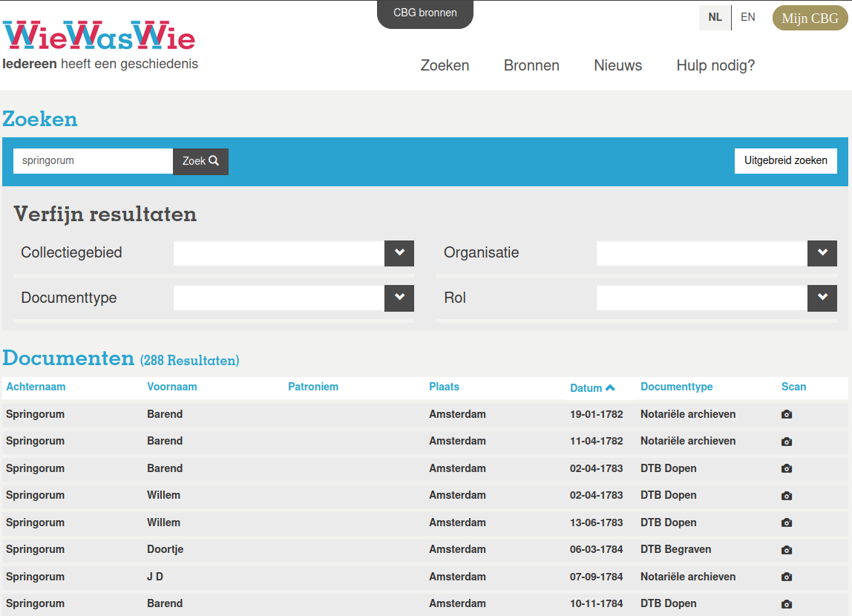Open the Bronnen menu
852x616 pixels.
point(531,65)
